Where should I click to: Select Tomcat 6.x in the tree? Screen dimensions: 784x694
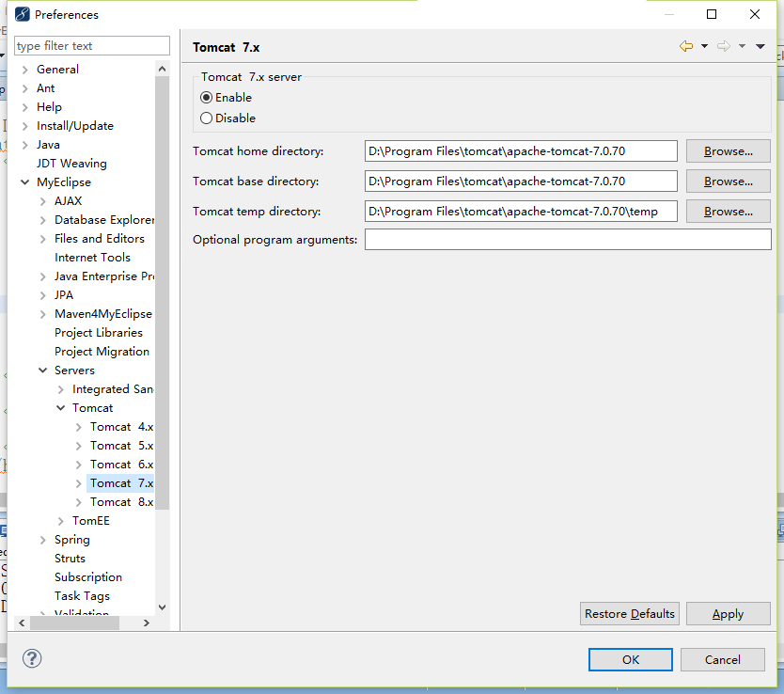(121, 465)
